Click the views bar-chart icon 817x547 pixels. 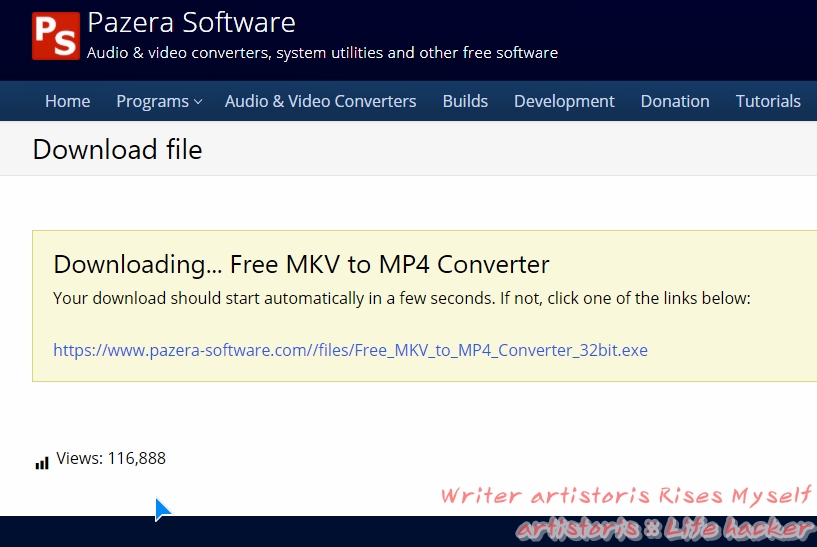42,463
